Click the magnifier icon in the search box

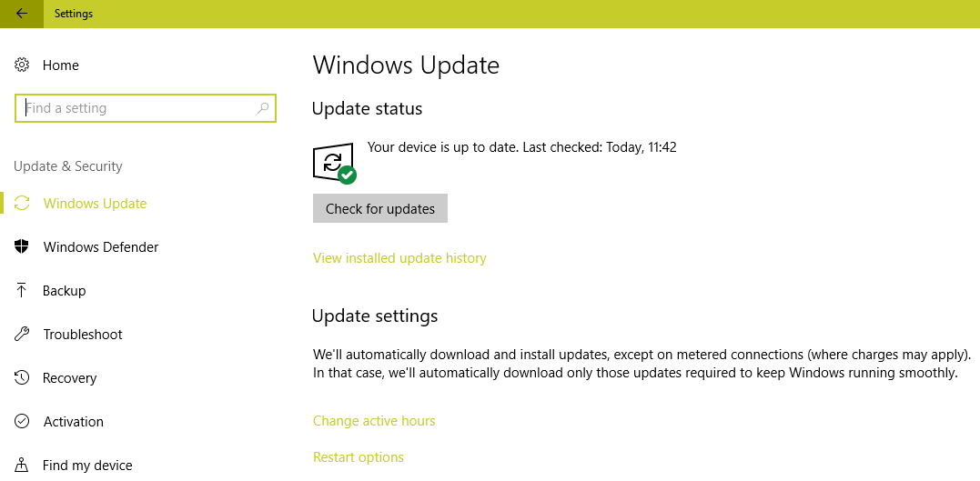263,108
